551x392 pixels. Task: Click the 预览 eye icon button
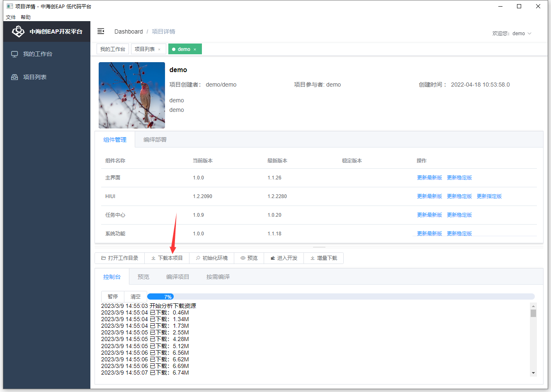tap(249, 258)
